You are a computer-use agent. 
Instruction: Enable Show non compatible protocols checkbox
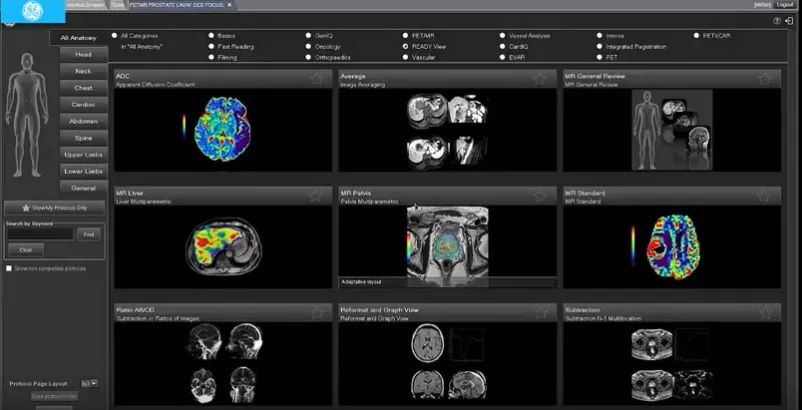coord(9,268)
